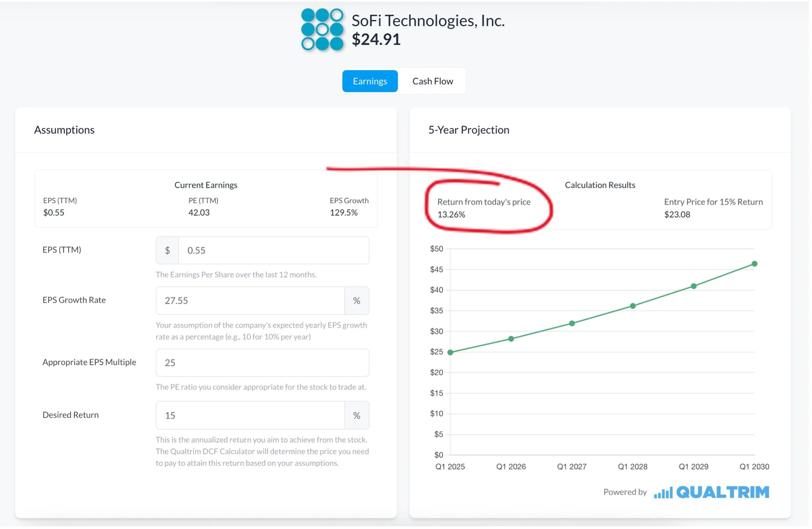Click the Q1 2030 data point on chart
The image size is (812, 529).
(754, 264)
